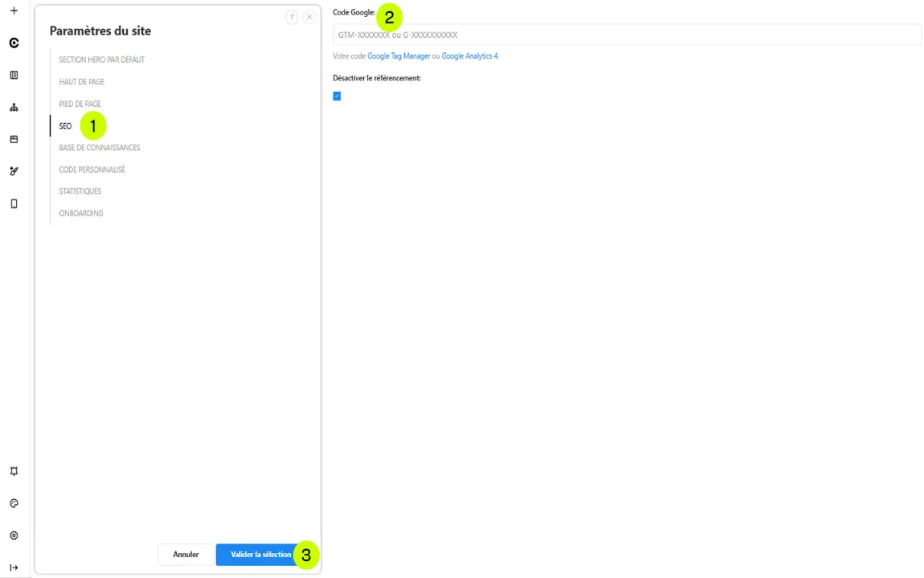Open the notifications bell icon
The height and width of the screenshot is (578, 924).
coord(14,471)
